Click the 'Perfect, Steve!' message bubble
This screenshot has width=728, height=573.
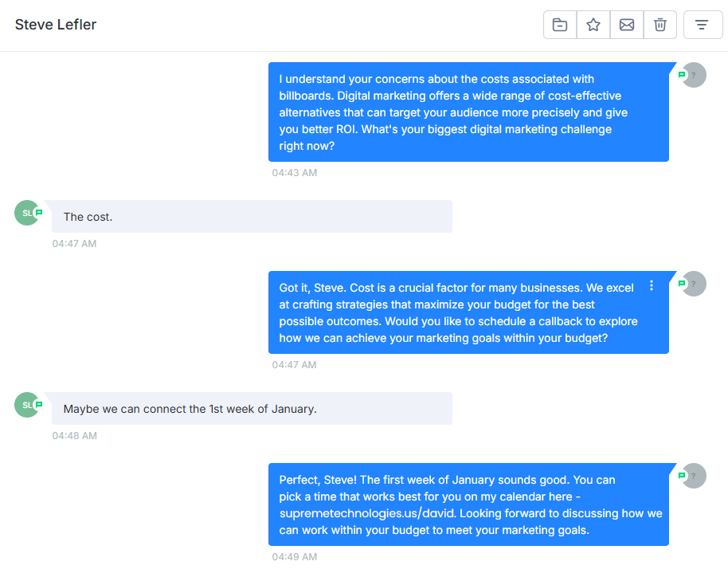coord(468,504)
